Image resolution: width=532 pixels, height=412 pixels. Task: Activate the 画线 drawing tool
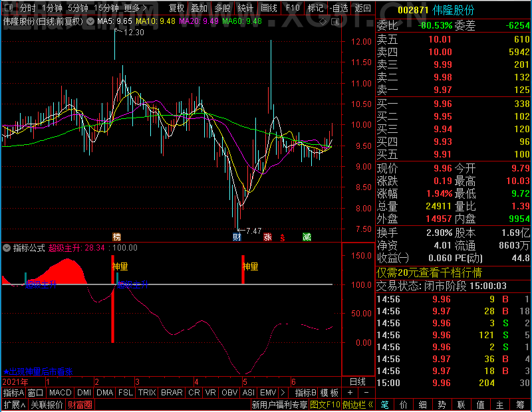point(269,8)
